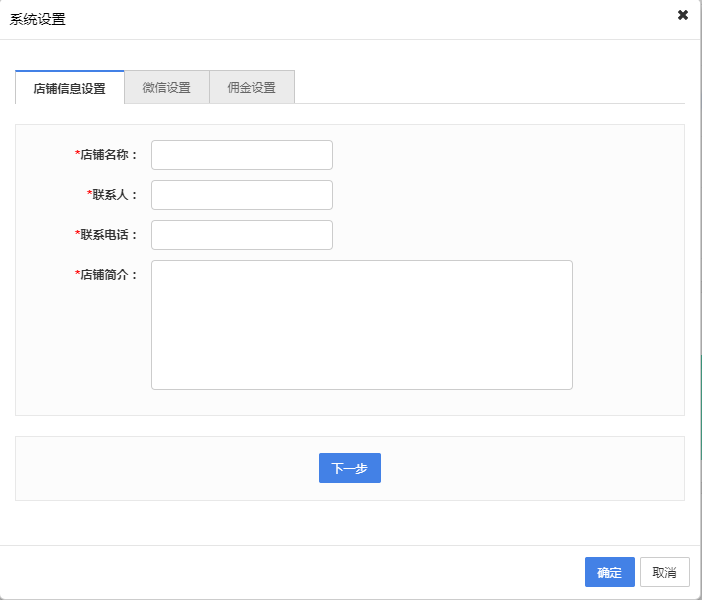This screenshot has height=600, width=702.
Task: Click the red asterisk before 店铺简介
Action: [x=78, y=275]
